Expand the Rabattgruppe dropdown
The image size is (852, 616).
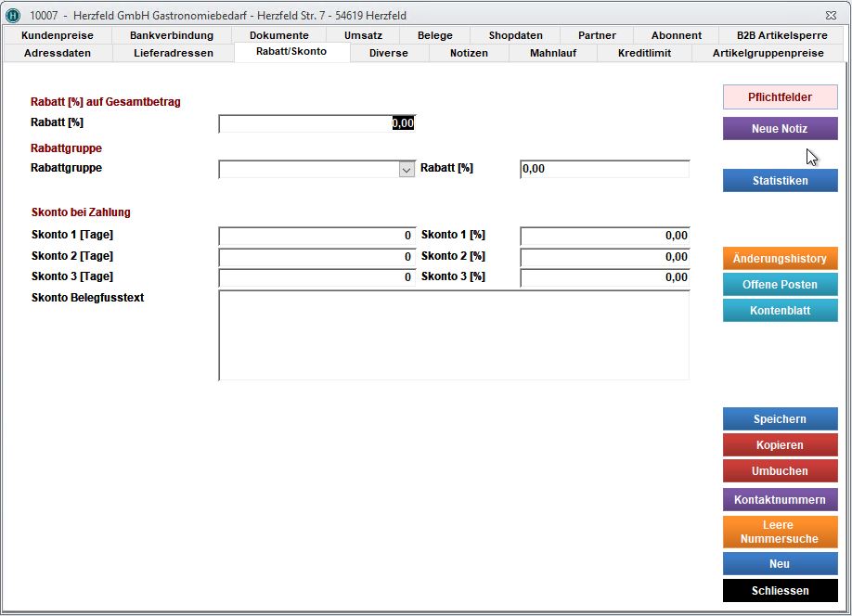pos(406,169)
